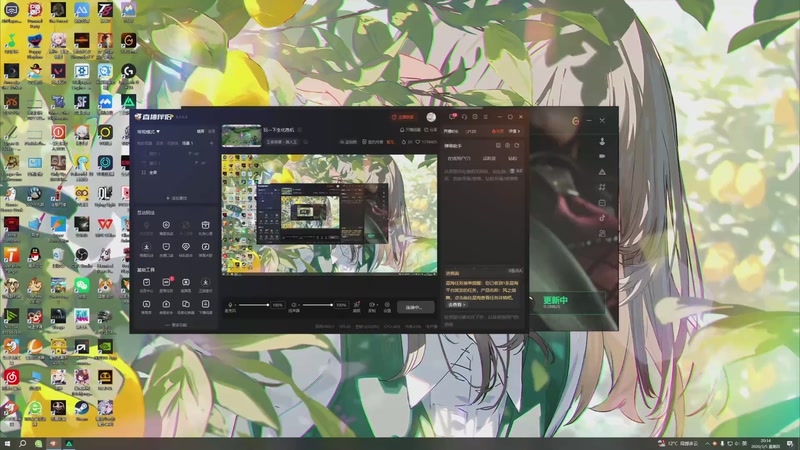Open the 在线用户 tab in danmaku panel
Viewport: 800px width, 450px height.
coord(459,159)
